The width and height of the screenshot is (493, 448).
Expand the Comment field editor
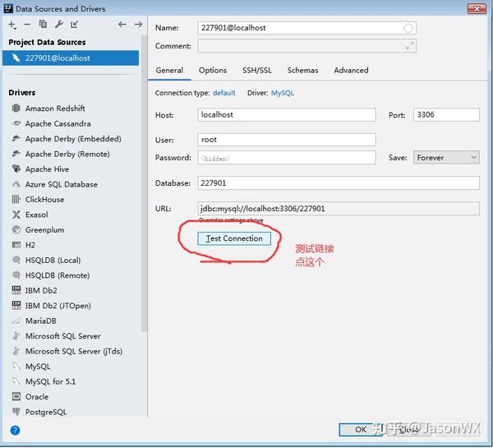[x=410, y=46]
